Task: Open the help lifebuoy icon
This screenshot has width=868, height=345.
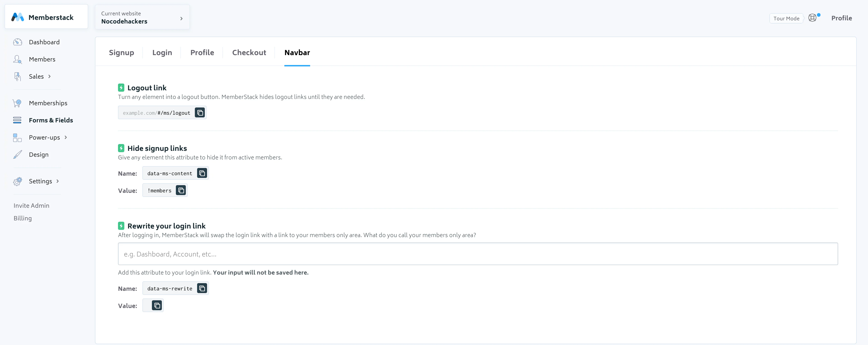Action: [812, 18]
